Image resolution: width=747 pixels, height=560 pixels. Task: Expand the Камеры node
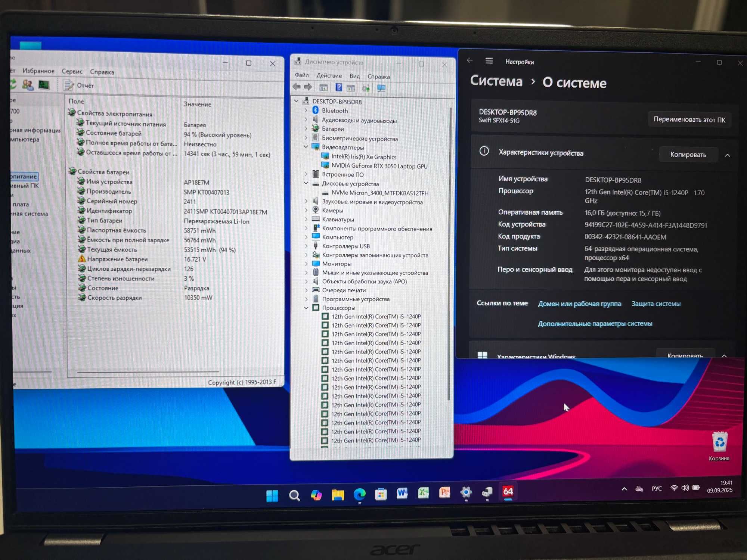[306, 210]
